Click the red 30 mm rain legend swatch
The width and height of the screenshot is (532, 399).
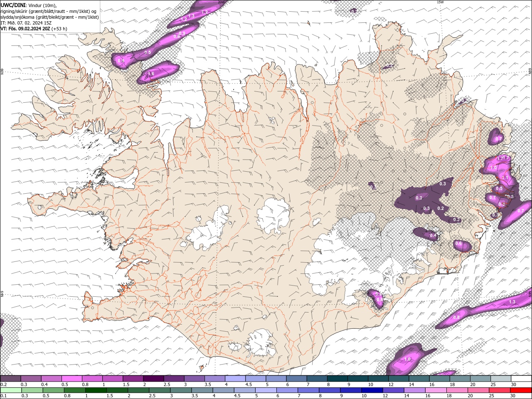tap(521, 390)
